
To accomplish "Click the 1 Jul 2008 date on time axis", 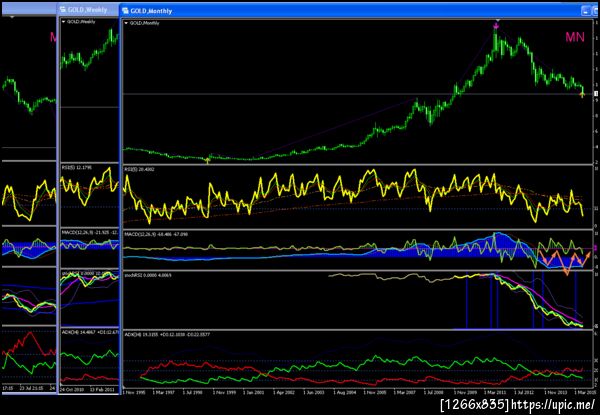I will pyautogui.click(x=435, y=392).
